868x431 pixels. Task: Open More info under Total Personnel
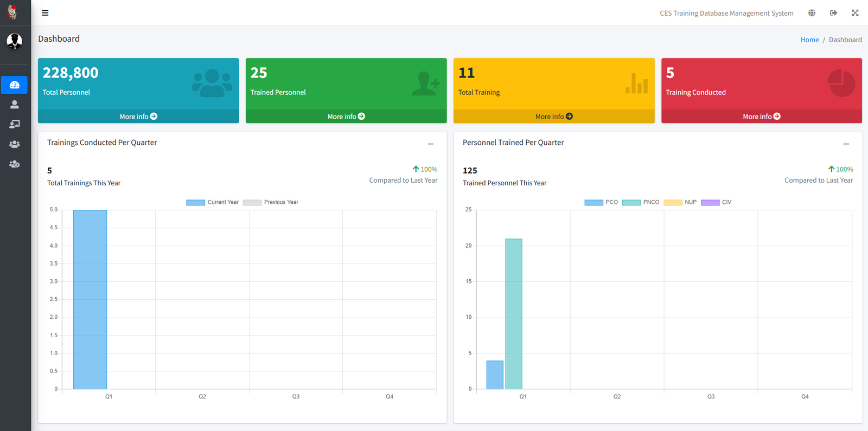[138, 117]
